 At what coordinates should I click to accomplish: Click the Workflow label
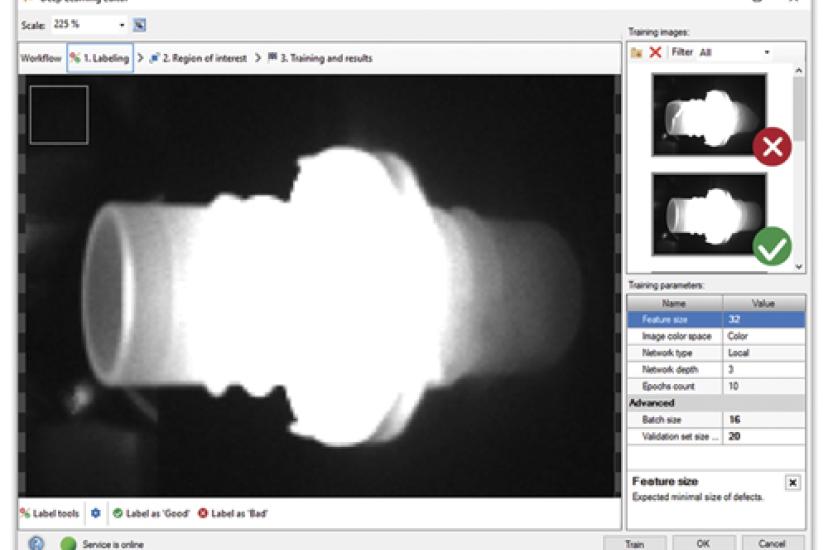[x=41, y=58]
